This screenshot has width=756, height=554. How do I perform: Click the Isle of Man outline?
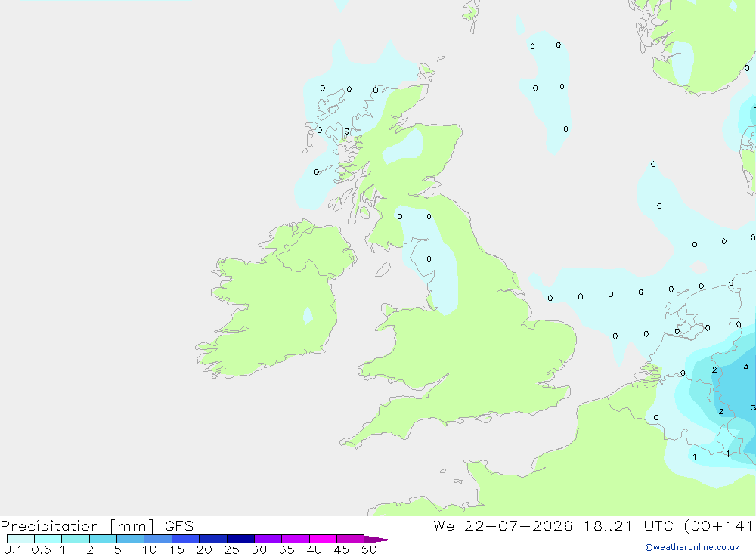[x=383, y=269]
